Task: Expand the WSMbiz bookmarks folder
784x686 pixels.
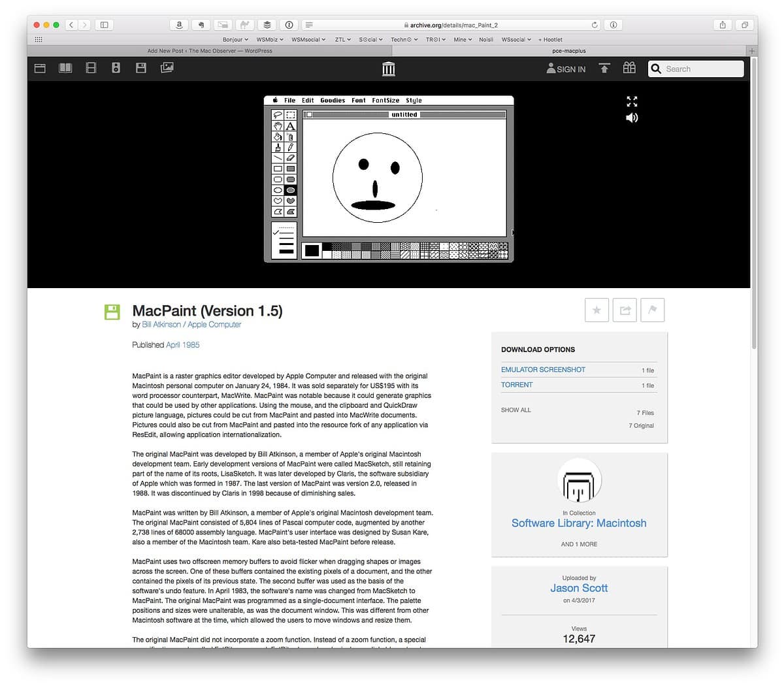Action: [270, 39]
